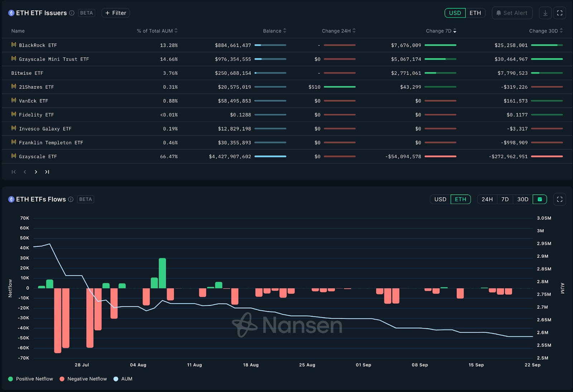Click the label icon beside VanEck ETF
This screenshot has width=573, height=392.
(14, 101)
